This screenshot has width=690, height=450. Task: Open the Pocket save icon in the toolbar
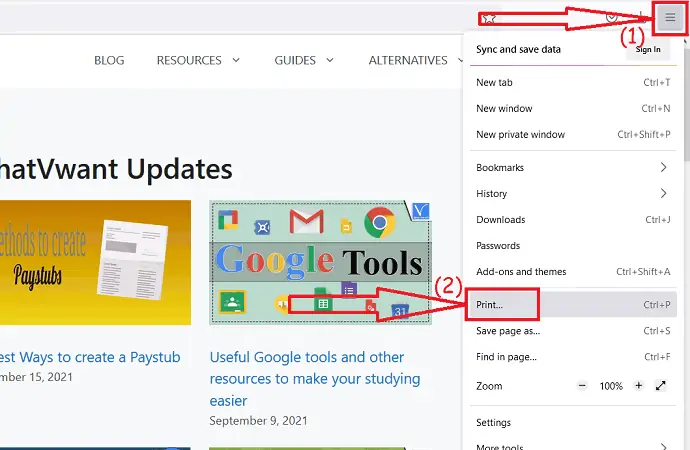(612, 18)
